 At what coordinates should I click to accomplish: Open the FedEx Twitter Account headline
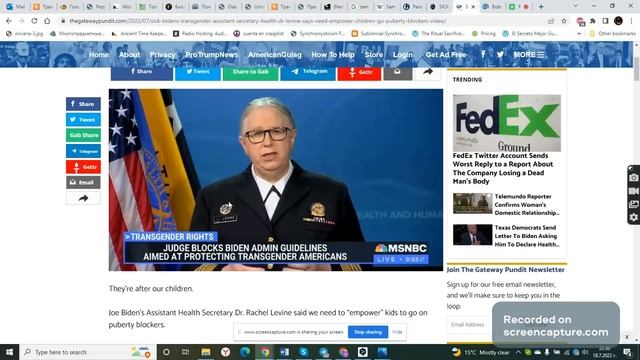503,169
